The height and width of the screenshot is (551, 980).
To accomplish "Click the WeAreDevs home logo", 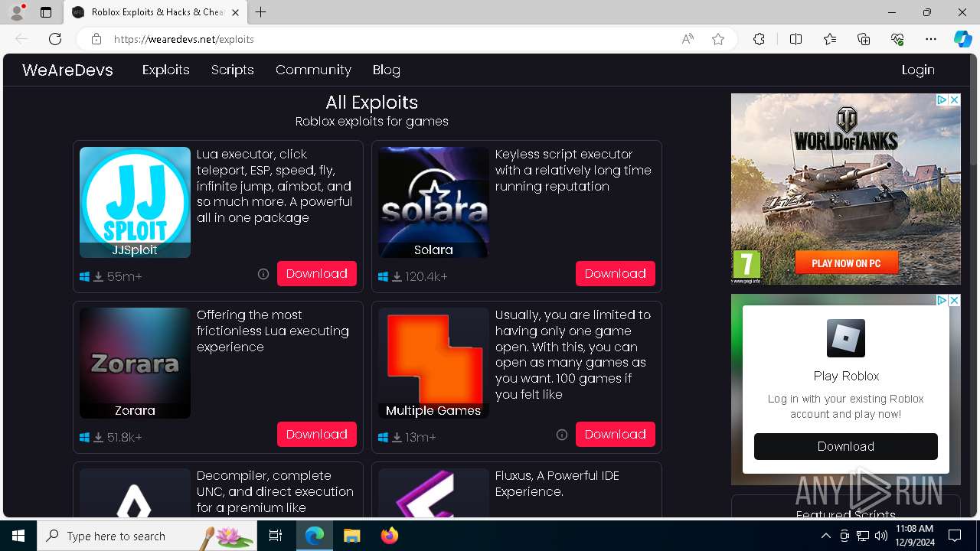I will (x=67, y=70).
